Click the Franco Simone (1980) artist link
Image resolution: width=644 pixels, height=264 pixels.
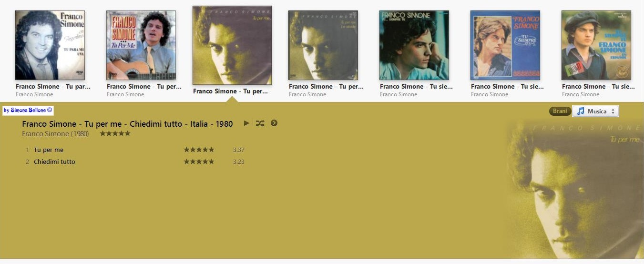[55, 134]
